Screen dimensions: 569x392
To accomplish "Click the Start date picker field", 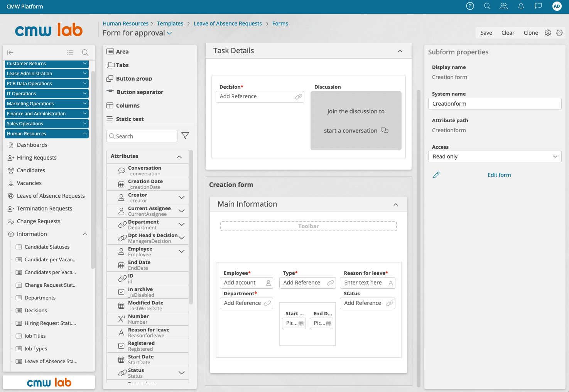I will pyautogui.click(x=294, y=323).
